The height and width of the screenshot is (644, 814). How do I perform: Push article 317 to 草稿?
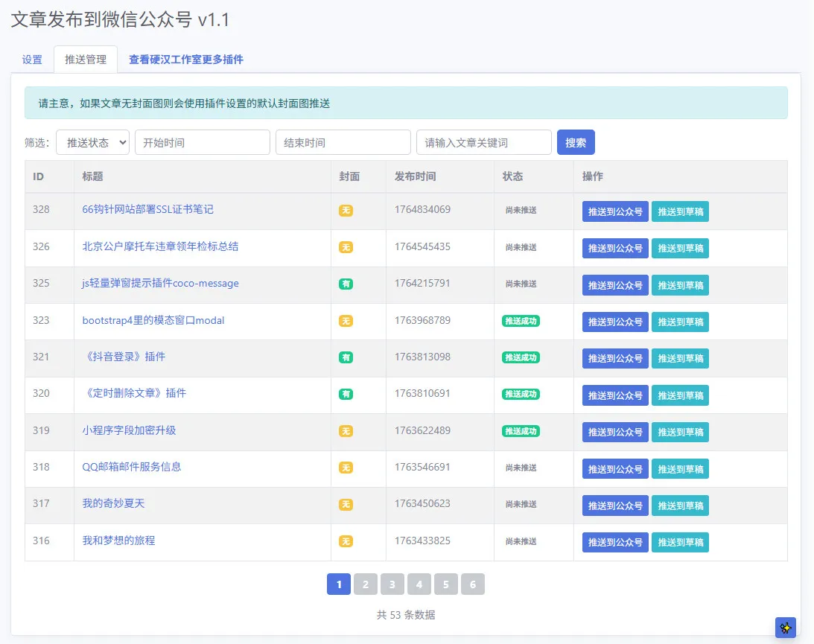point(680,506)
